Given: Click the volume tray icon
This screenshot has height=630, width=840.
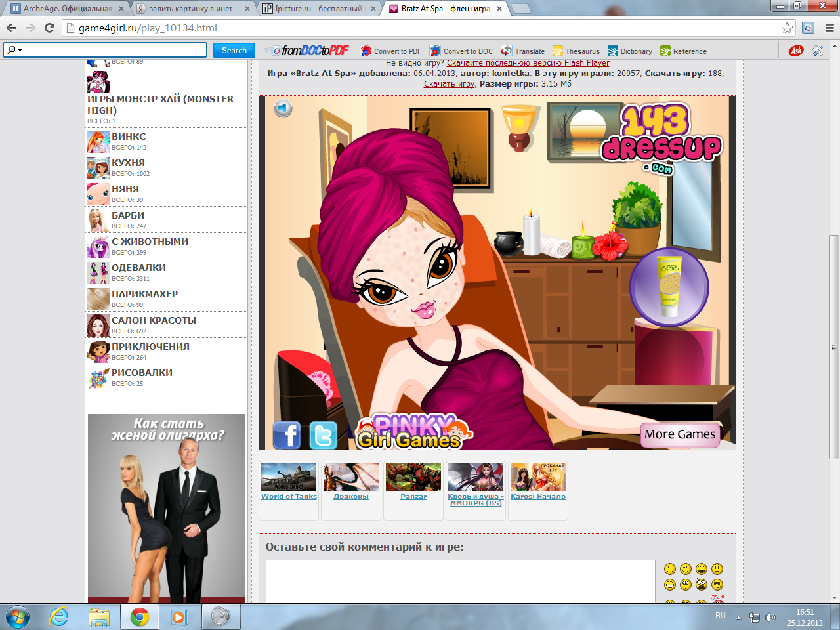Looking at the screenshot, I should coord(770,618).
